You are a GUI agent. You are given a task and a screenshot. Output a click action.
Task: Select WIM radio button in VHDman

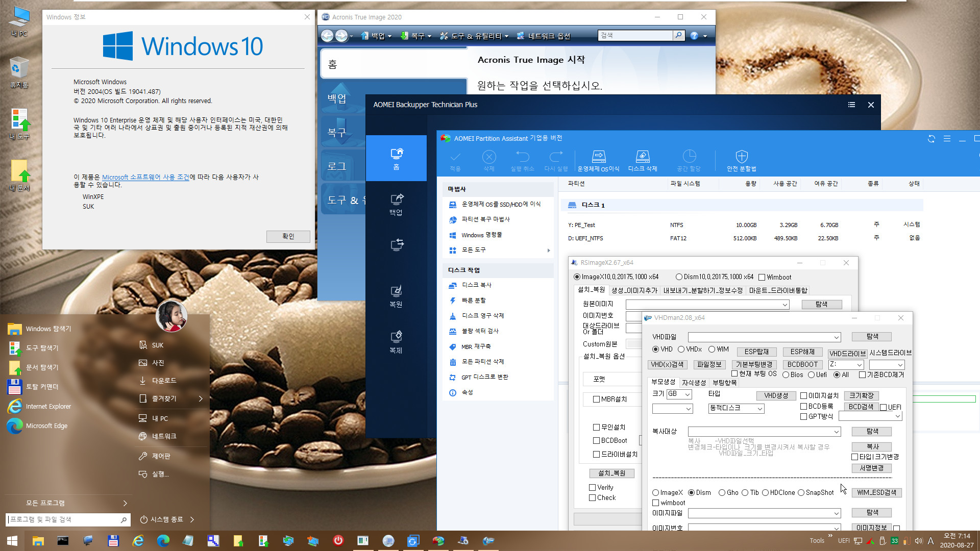click(x=712, y=349)
